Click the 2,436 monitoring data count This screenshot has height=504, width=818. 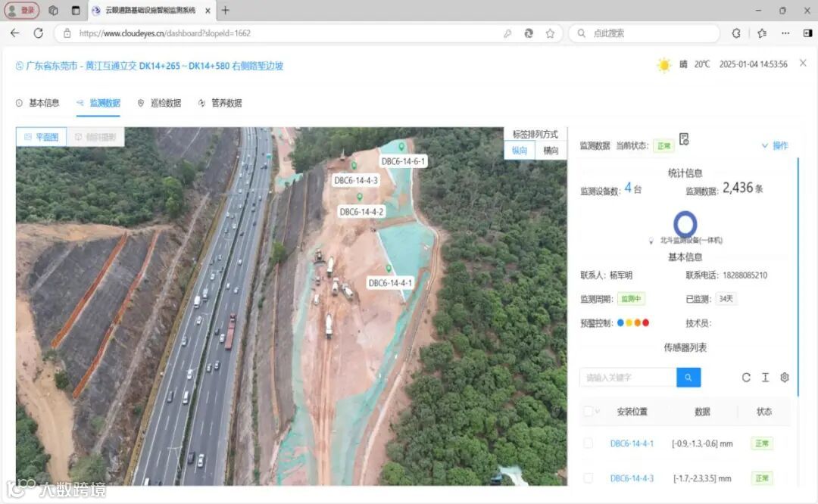[x=738, y=188]
